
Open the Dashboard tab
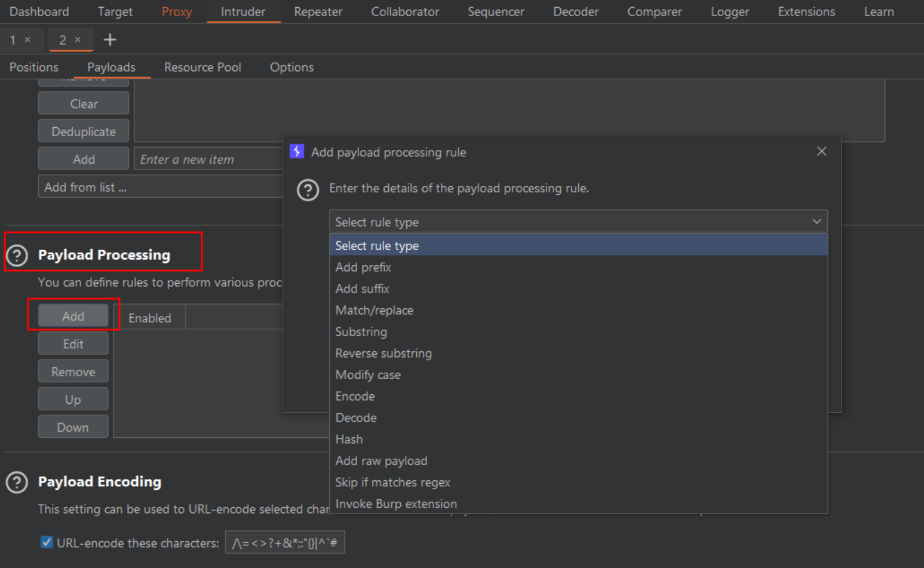39,12
